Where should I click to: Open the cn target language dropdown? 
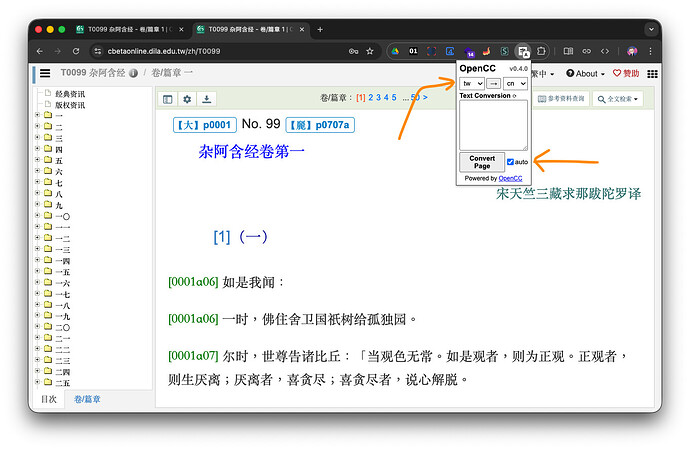[515, 83]
